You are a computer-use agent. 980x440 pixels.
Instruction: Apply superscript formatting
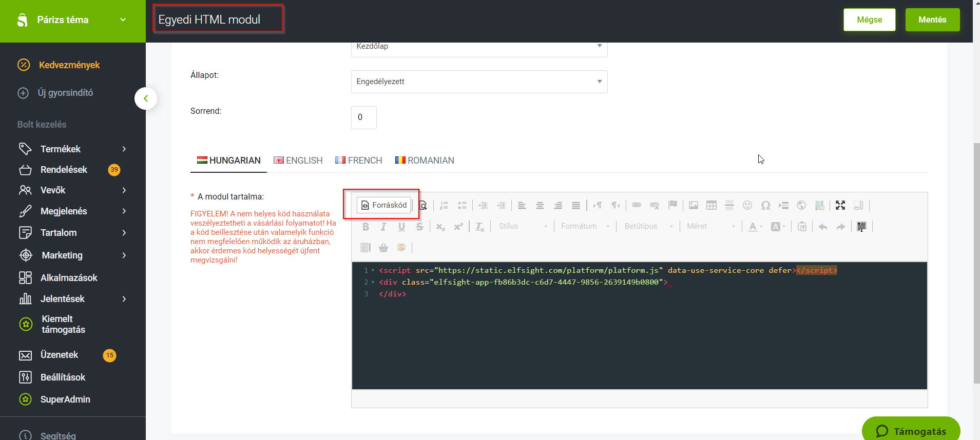coord(458,227)
